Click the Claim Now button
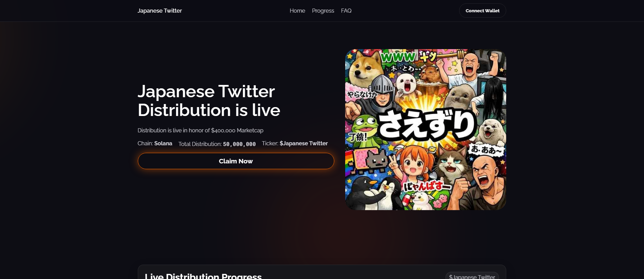 pos(236,161)
